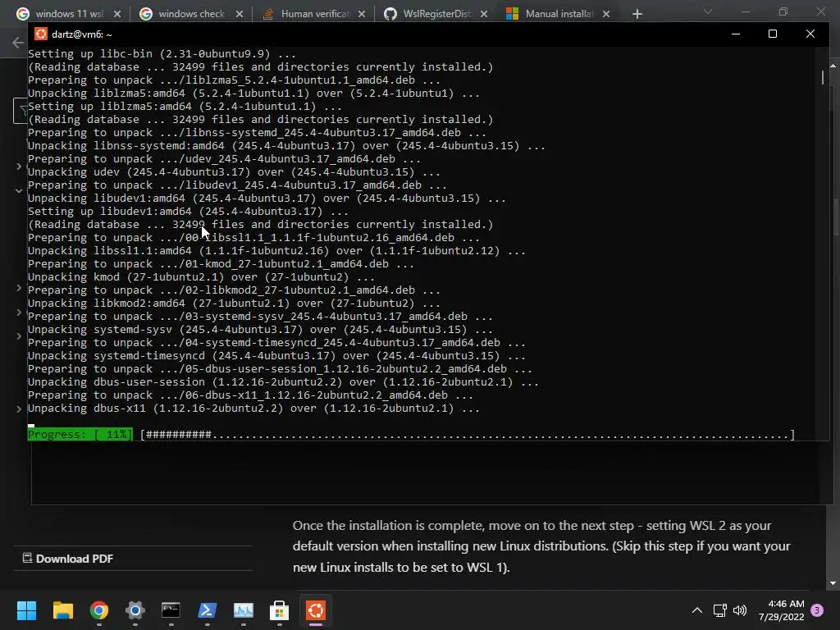The height and width of the screenshot is (630, 840).
Task: Click the 'Setting up liblzma5:amd64' terminal line
Action: click(x=185, y=106)
